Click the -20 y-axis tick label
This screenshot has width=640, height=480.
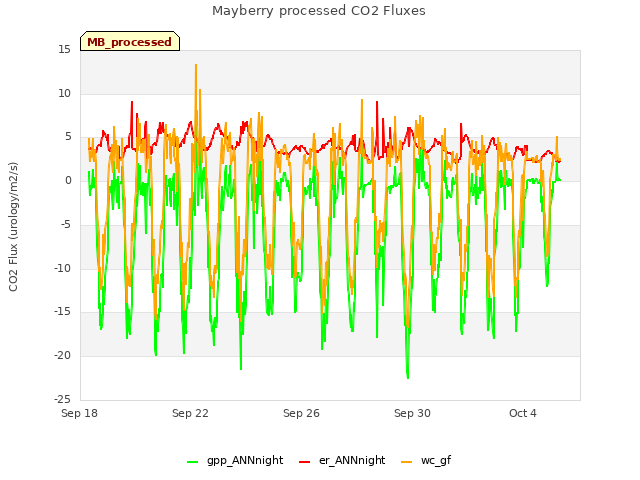63,356
